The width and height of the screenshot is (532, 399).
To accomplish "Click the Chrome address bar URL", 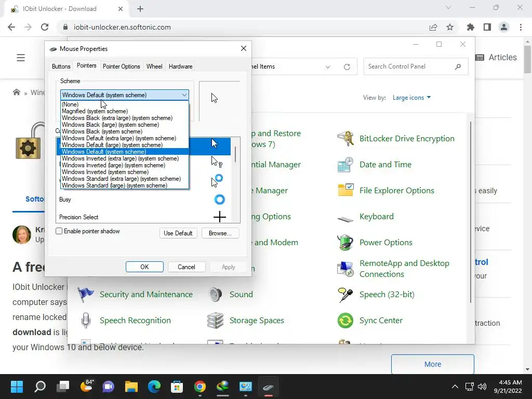I will [x=122, y=27].
